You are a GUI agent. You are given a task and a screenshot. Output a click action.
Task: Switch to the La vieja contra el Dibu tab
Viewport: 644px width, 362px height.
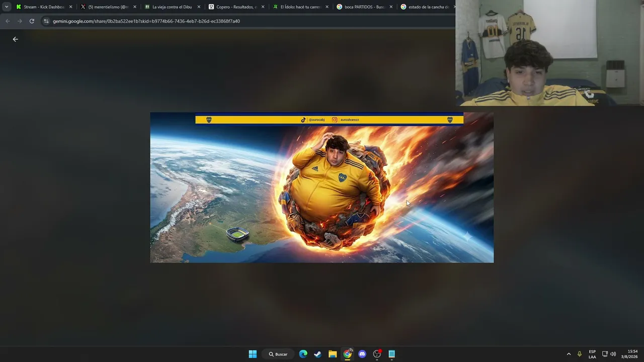tap(172, 7)
